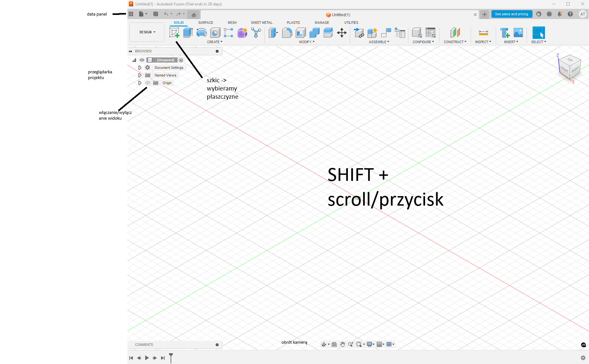Expand the Document Settings node

(x=140, y=68)
